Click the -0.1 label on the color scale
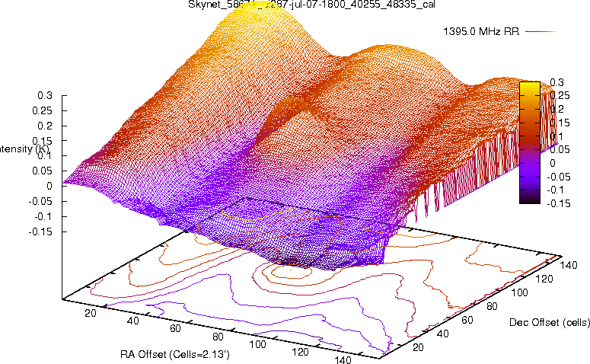 click(556, 190)
